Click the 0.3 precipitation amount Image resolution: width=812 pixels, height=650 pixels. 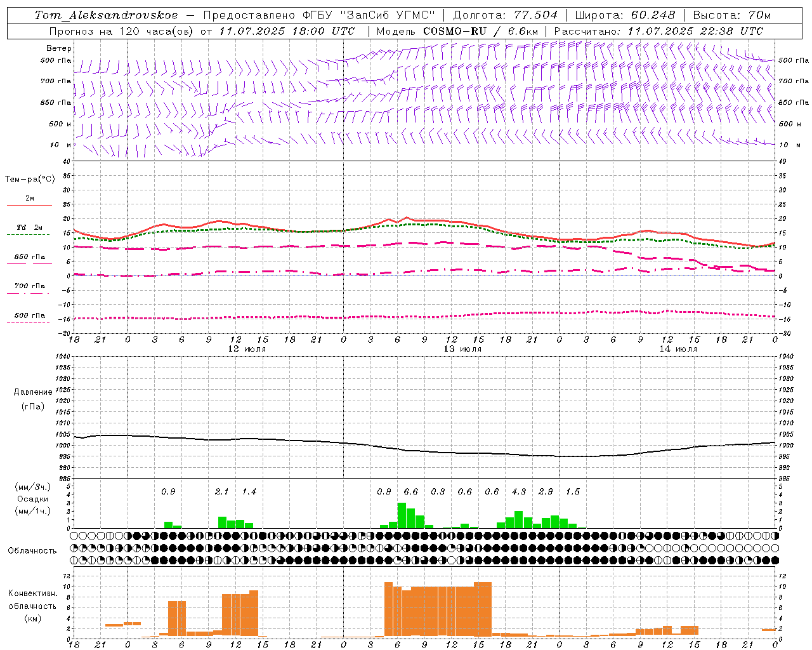coord(438,492)
